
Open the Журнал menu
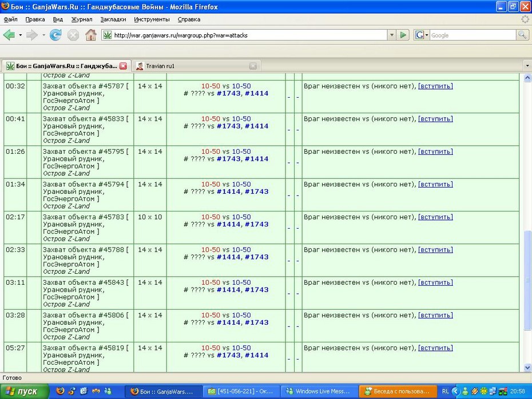click(82, 19)
